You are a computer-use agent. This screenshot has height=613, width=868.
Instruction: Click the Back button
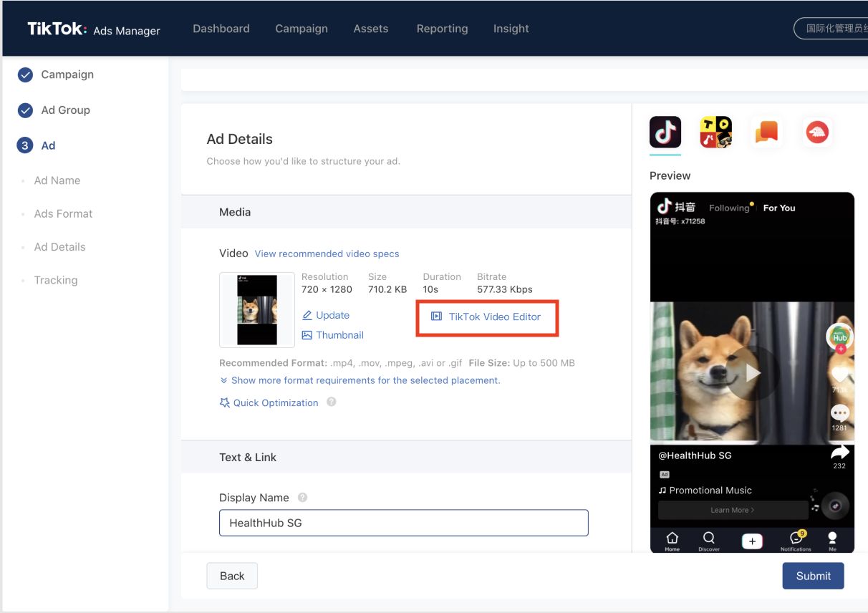pos(232,576)
